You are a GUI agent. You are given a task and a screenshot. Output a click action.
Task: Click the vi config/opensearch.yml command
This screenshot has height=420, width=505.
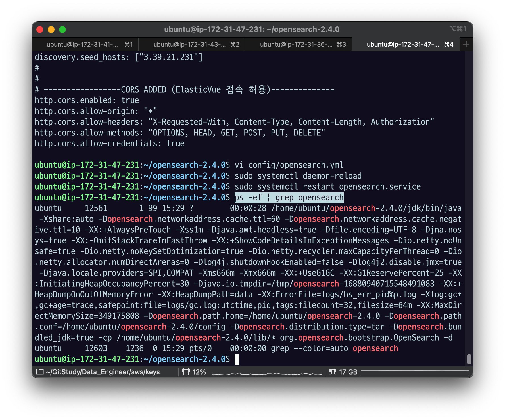coord(289,165)
